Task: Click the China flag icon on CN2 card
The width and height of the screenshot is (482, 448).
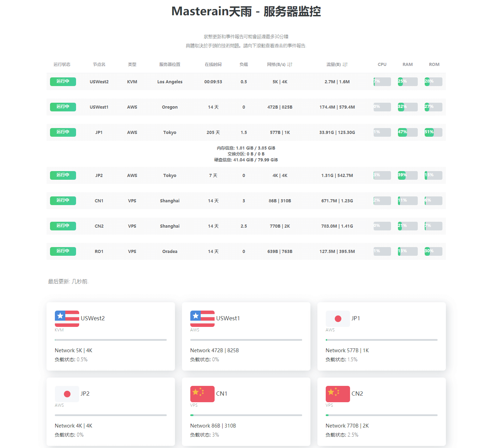Action: pos(338,394)
